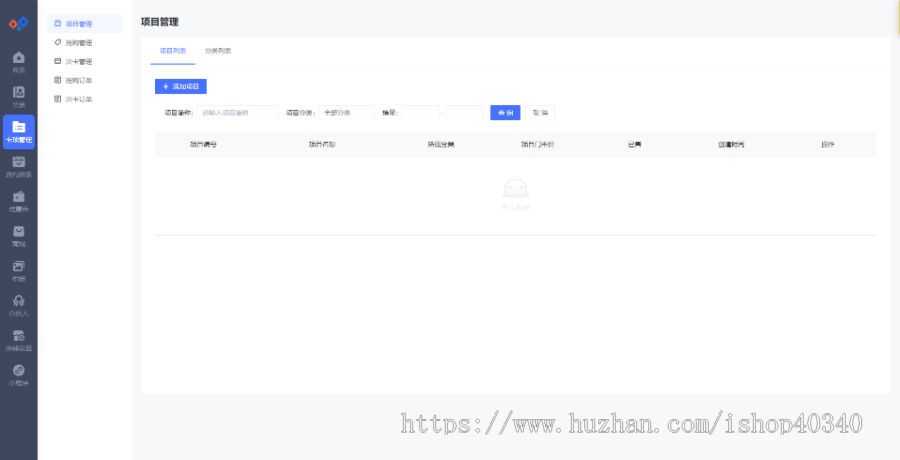The image size is (900, 460).
Task: Click the gear logo at sidebar top
Action: [x=18, y=24]
